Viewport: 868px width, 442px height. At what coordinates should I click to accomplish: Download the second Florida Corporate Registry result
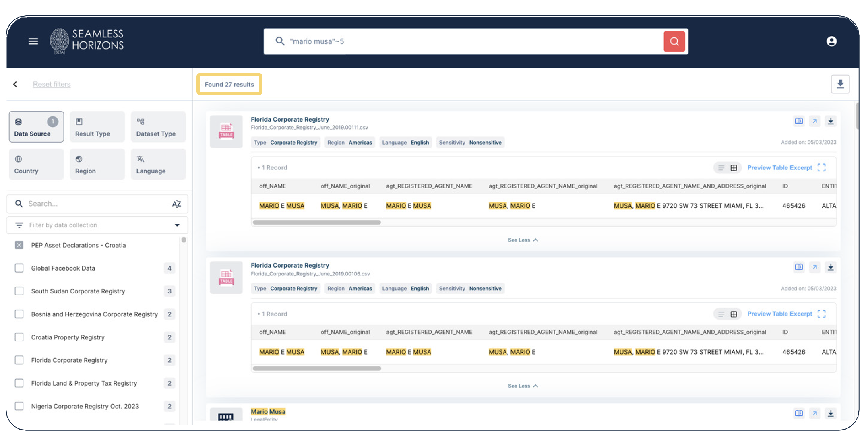831,267
